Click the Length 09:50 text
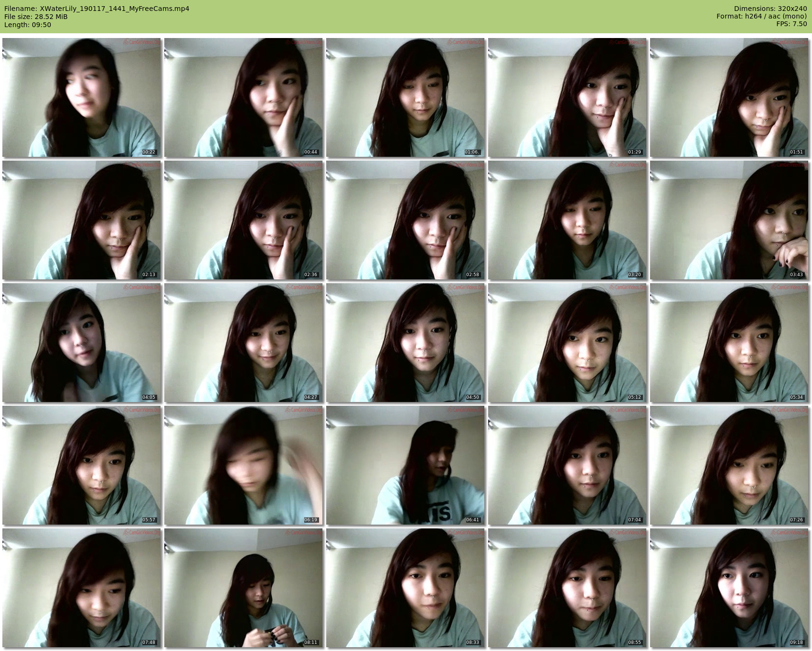Image resolution: width=812 pixels, height=651 pixels. 28,25
